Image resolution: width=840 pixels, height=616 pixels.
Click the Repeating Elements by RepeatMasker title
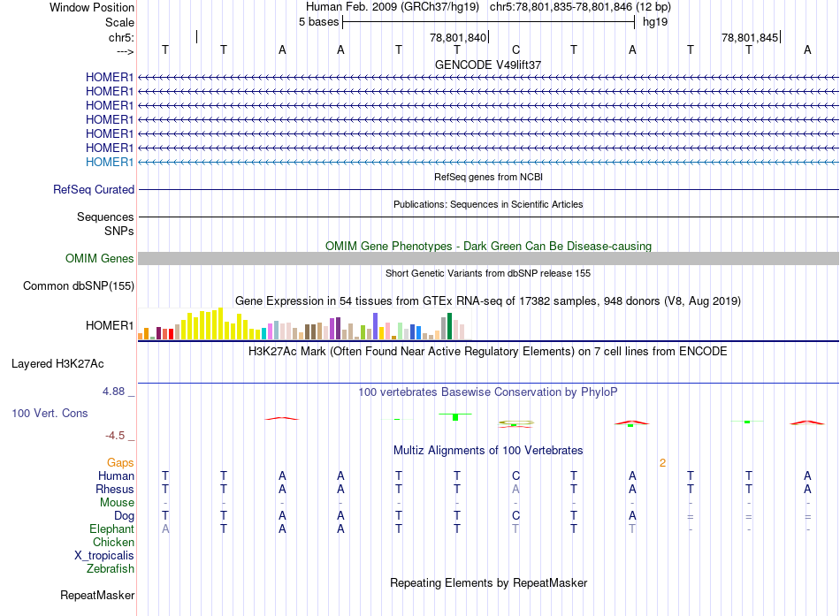pyautogui.click(x=488, y=582)
